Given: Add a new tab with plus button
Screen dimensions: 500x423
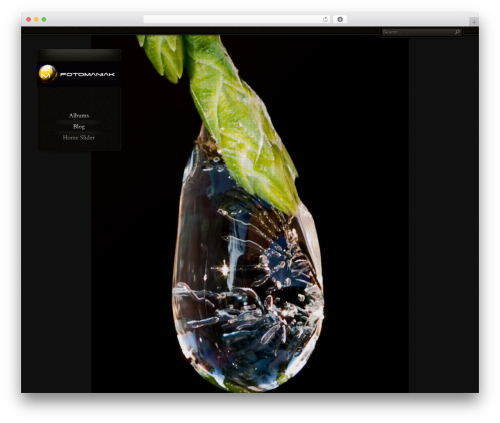Looking at the screenshot, I should 474,22.
